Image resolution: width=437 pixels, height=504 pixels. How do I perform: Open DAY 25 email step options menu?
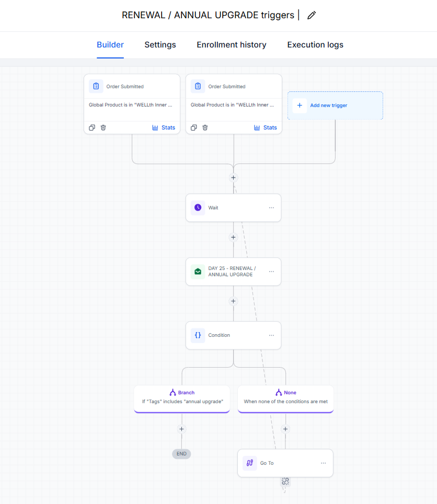click(x=272, y=272)
